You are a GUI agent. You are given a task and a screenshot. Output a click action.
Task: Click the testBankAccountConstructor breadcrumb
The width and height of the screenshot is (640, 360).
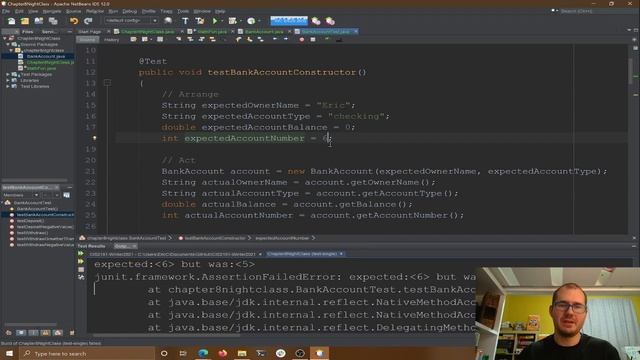point(215,238)
